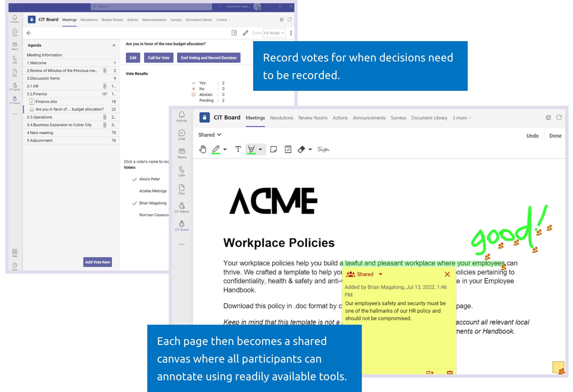573x392 pixels.
Task: Select the Text annotation tool
Action: 238,149
